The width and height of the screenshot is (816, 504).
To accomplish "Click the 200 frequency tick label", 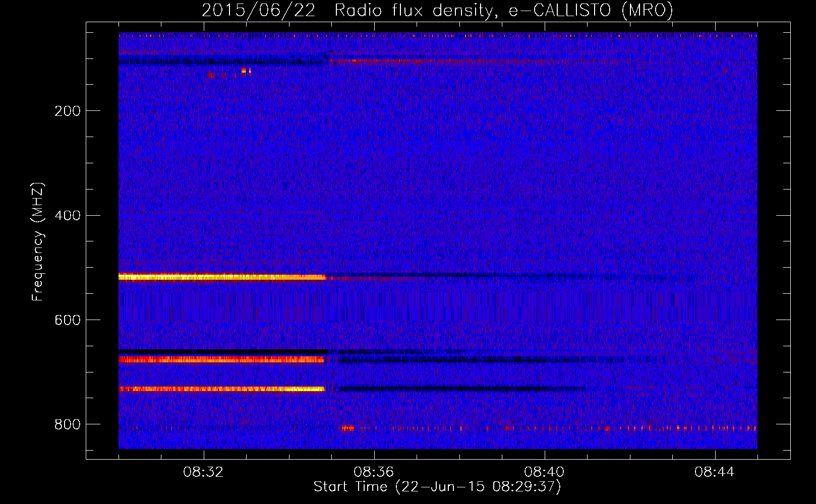I will coord(68,111).
